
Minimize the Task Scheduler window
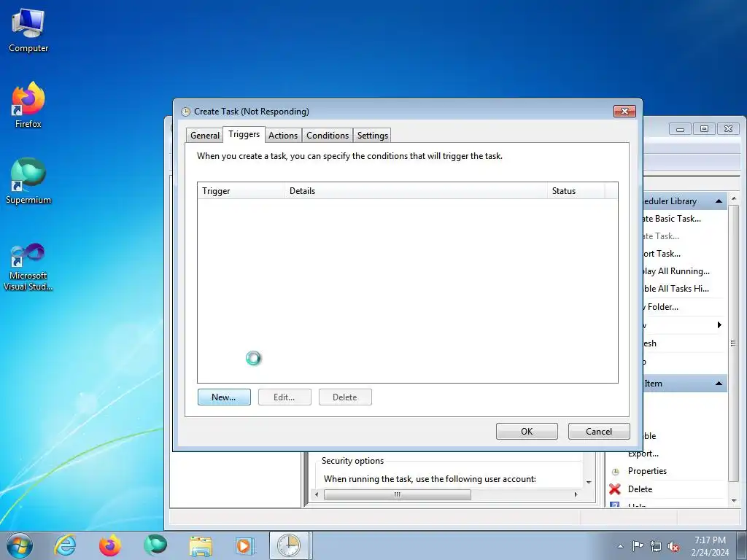tap(681, 129)
